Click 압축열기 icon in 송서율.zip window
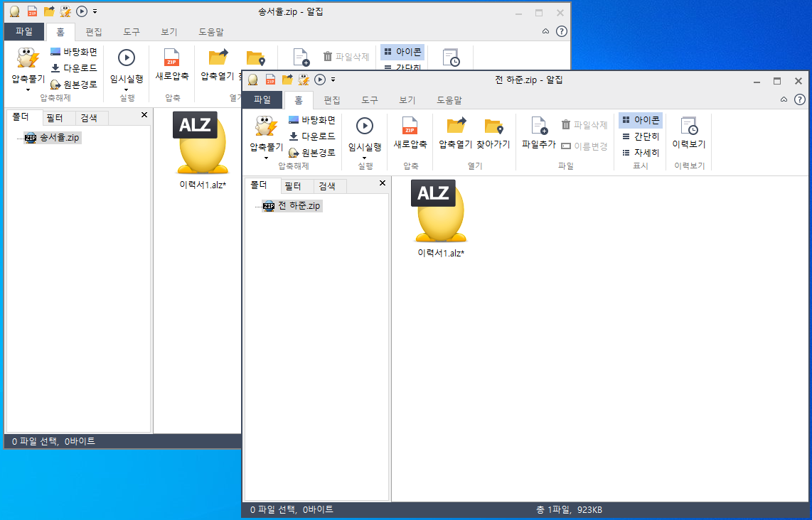Image resolution: width=812 pixels, height=520 pixels. pyautogui.click(x=218, y=58)
